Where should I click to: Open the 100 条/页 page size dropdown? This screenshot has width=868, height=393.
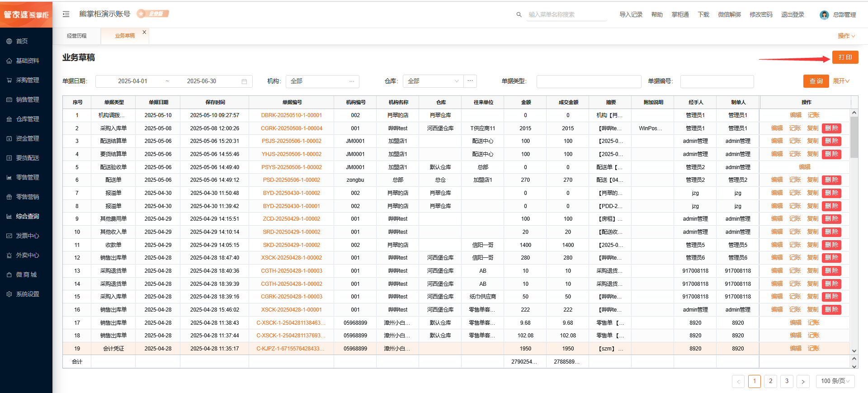(x=835, y=381)
